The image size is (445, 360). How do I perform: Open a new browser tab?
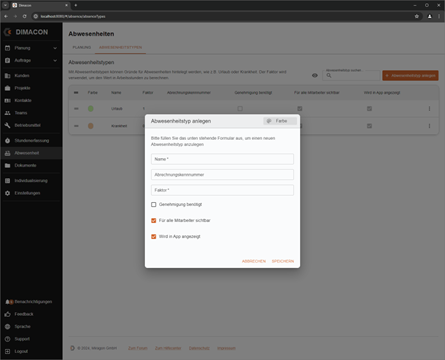point(76,5)
